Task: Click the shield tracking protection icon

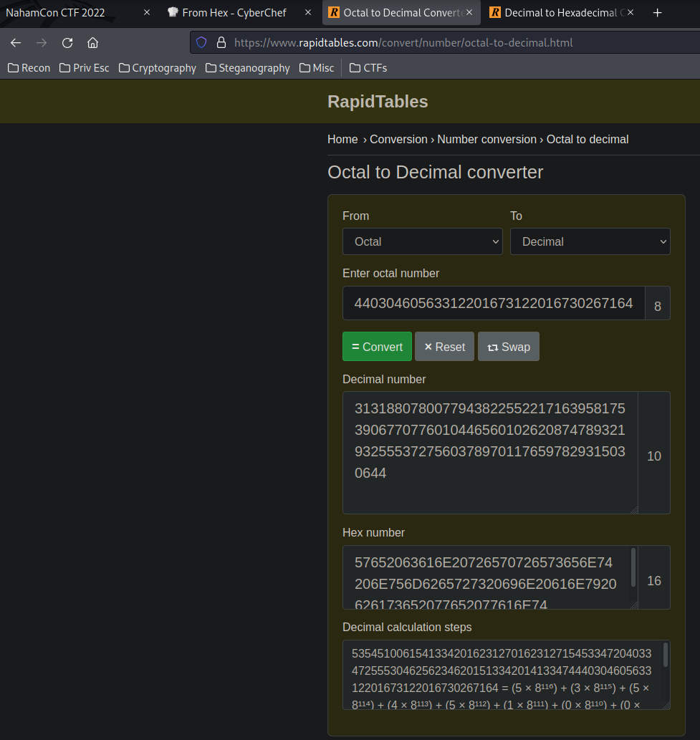Action: [x=201, y=42]
